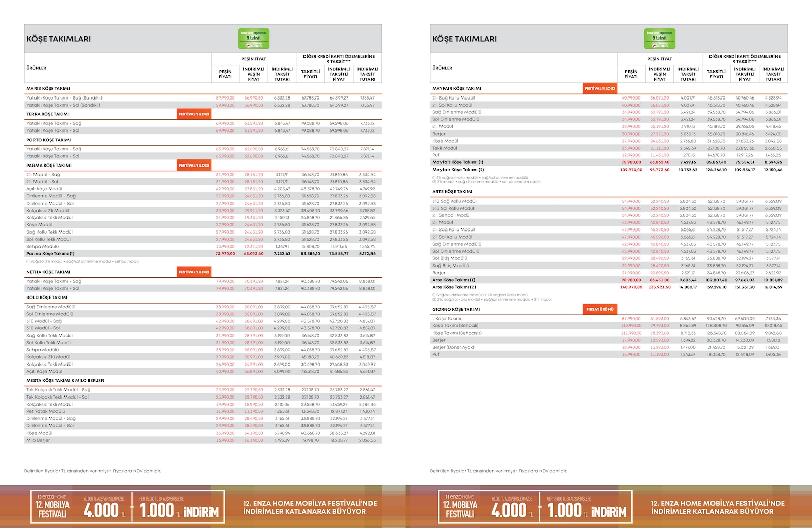Image resolution: width=812 pixels, height=528 pixels.
Task: Click the Yataklı Köşe Takımı - Sol (Sandıklı) row
Action: (203, 105)
